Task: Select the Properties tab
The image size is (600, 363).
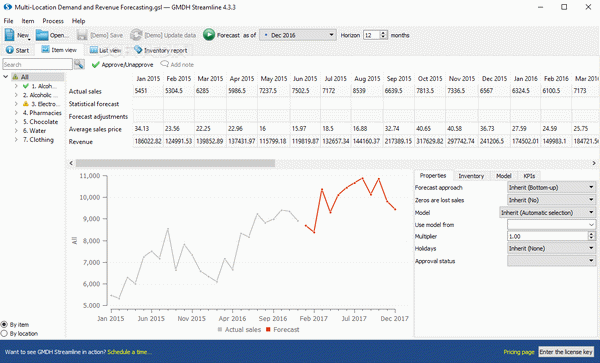Action: pos(433,176)
